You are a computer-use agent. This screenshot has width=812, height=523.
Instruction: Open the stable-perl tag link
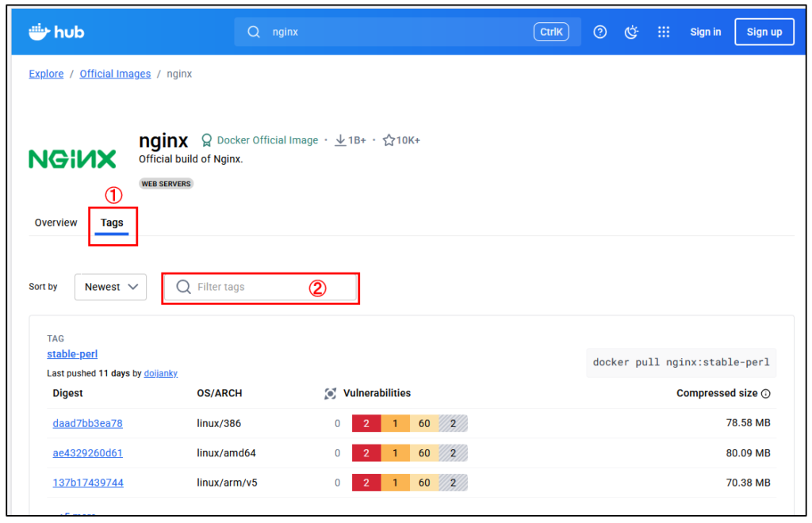tap(72, 354)
